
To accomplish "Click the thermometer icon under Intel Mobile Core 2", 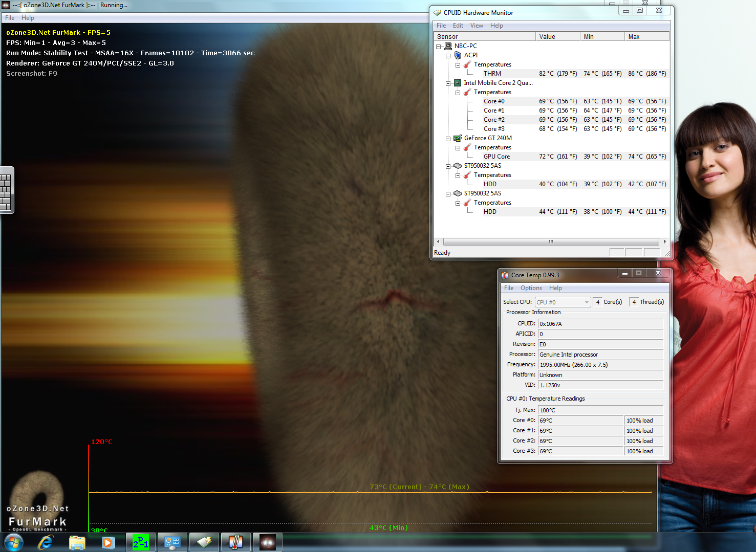I will (467, 92).
